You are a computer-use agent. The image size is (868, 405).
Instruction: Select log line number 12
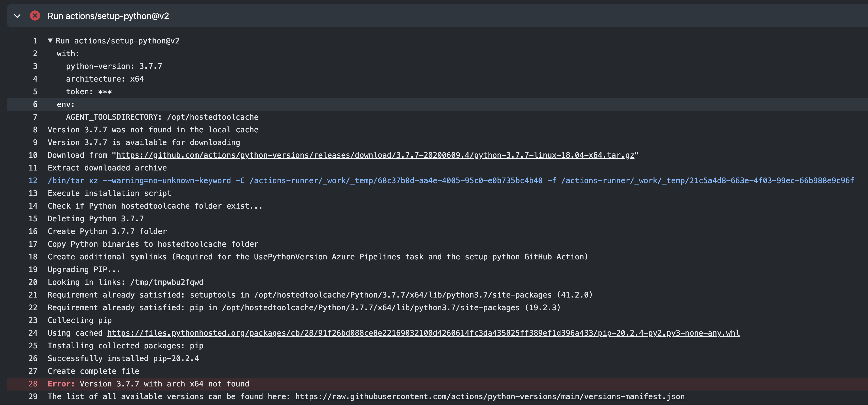click(x=33, y=180)
